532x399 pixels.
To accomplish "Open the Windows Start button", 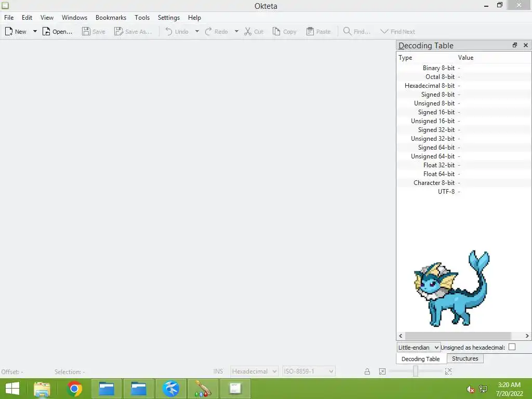I will click(x=12, y=389).
